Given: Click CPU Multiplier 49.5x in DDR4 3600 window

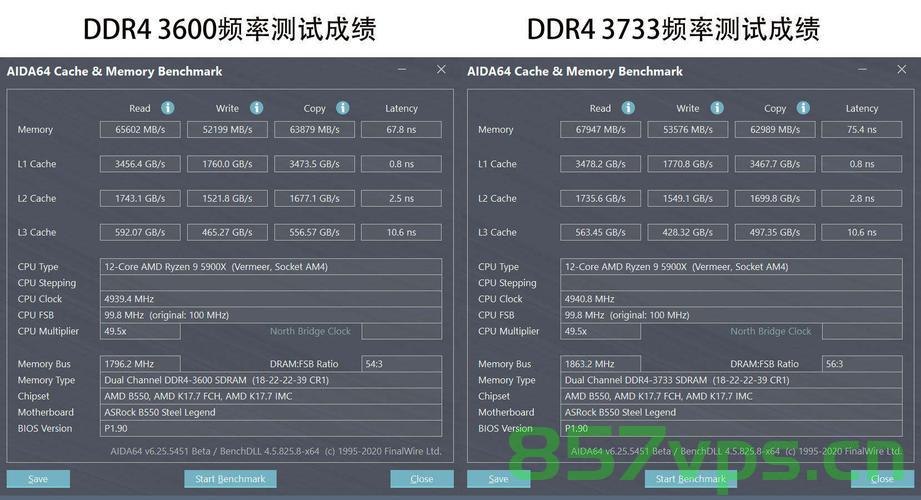Looking at the screenshot, I should pyautogui.click(x=140, y=331).
